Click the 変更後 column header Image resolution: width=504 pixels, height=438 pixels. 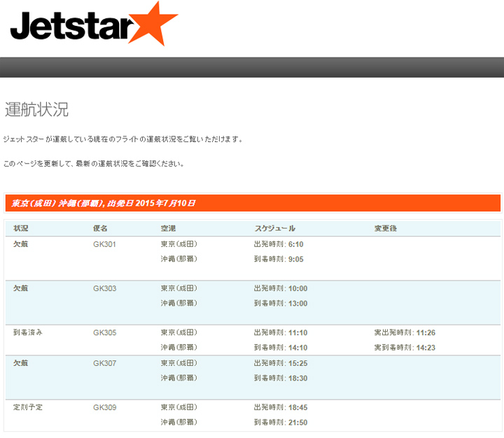pos(386,228)
